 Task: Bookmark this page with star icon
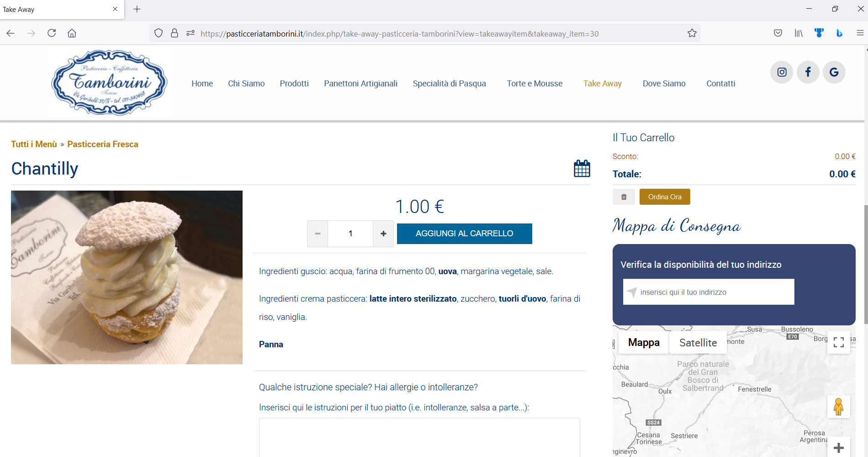coord(692,33)
